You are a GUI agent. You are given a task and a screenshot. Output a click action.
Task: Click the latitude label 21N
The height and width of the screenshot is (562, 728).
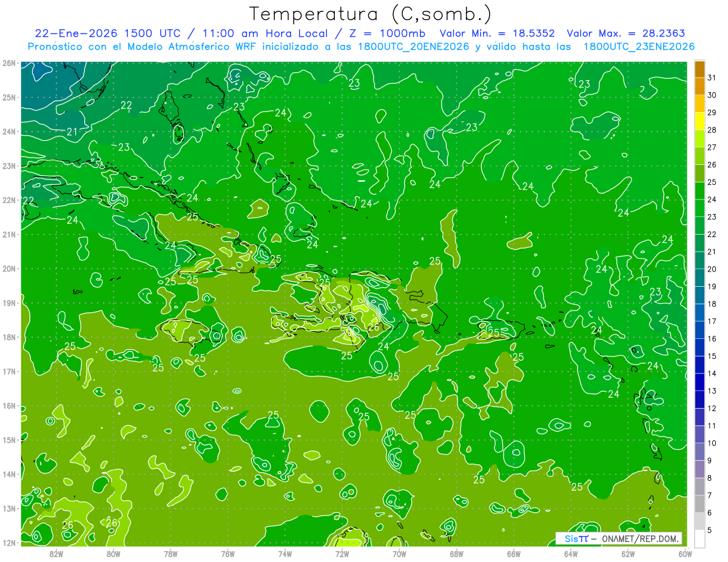pyautogui.click(x=9, y=234)
